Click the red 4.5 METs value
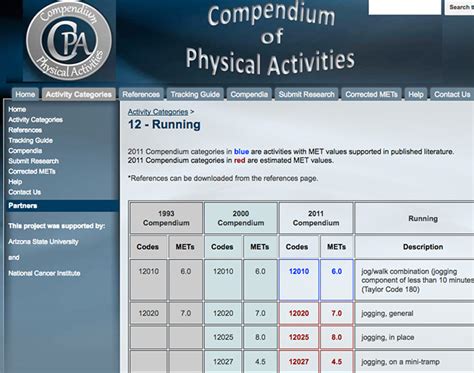 [337, 362]
